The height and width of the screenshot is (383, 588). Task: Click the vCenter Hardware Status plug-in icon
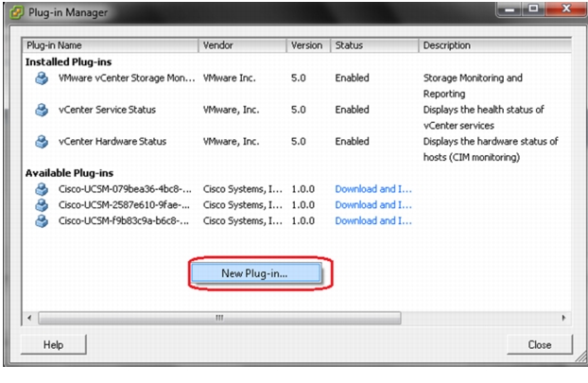coord(42,142)
